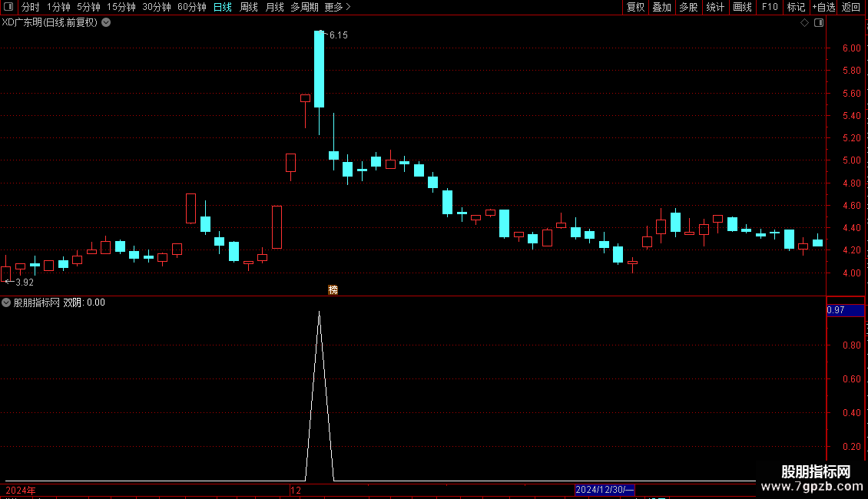
Task: Click the diamond icon at chart top-right
Action: pyautogui.click(x=804, y=23)
